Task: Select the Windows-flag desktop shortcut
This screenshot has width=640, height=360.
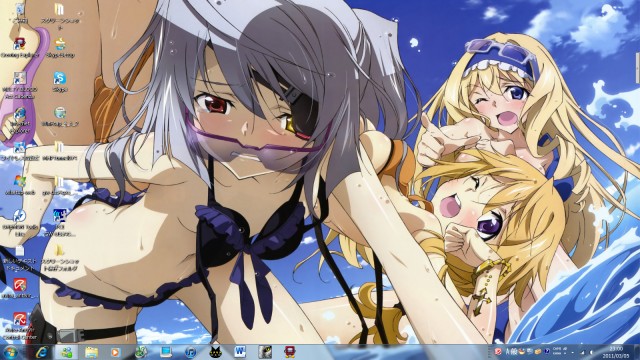Action: tap(19, 184)
